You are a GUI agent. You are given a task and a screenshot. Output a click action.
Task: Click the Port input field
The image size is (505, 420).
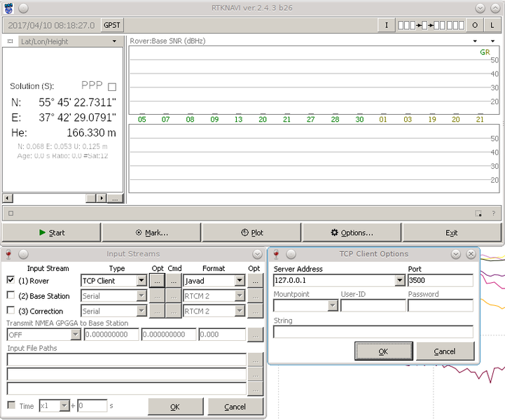tap(440, 281)
